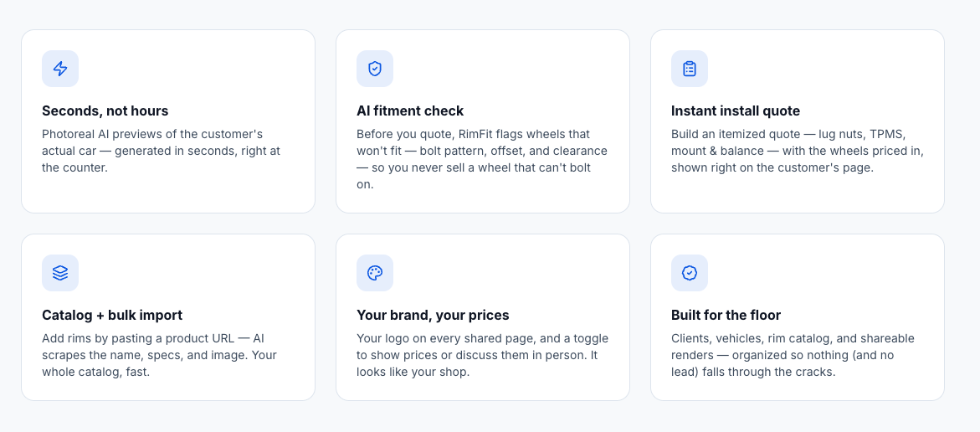Image resolution: width=980 pixels, height=432 pixels.
Task: Open the Instant install quote card
Action: click(798, 121)
